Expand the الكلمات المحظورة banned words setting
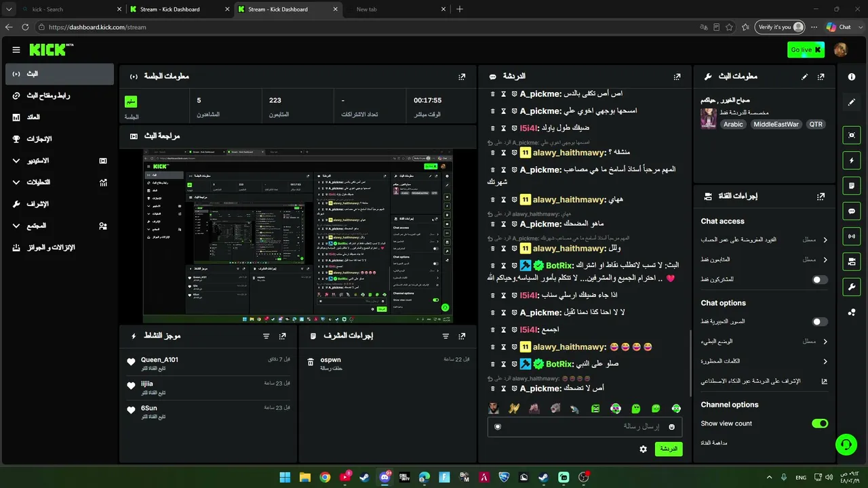Viewport: 868px width, 488px height. click(x=825, y=361)
